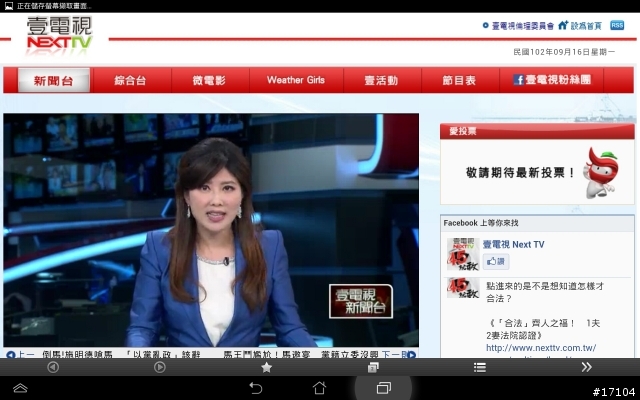Open the 壹電視 Next TV page avatar
This screenshot has width=640, height=400.
pyautogui.click(x=463, y=254)
